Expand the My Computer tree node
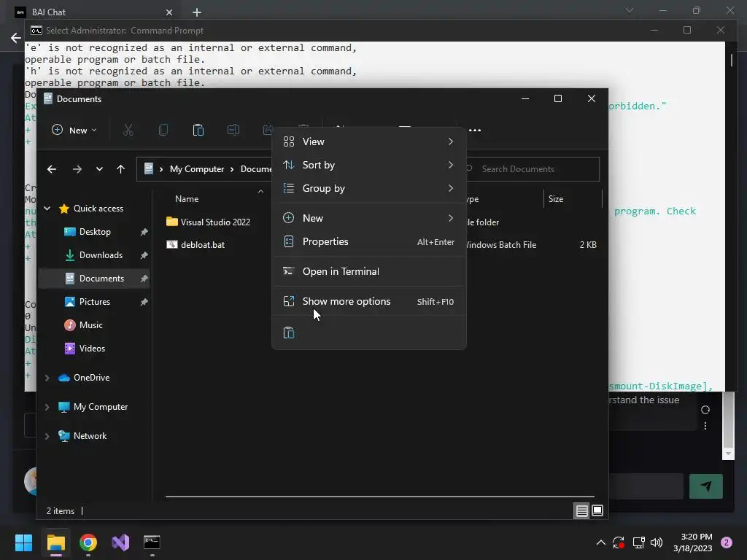This screenshot has width=747, height=560. (47, 407)
